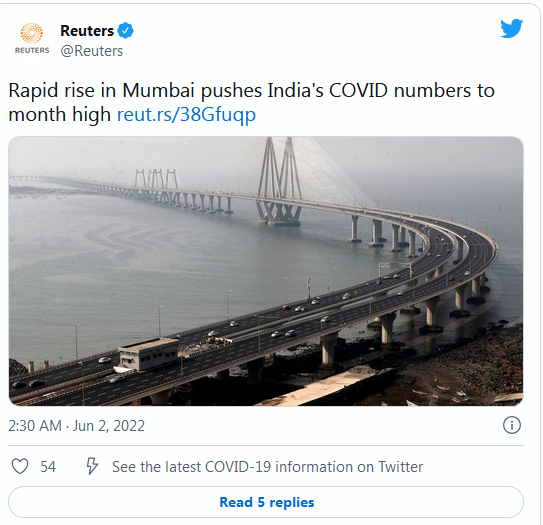Click the blue Twitter bird logo
The width and height of the screenshot is (543, 525).
click(x=511, y=28)
